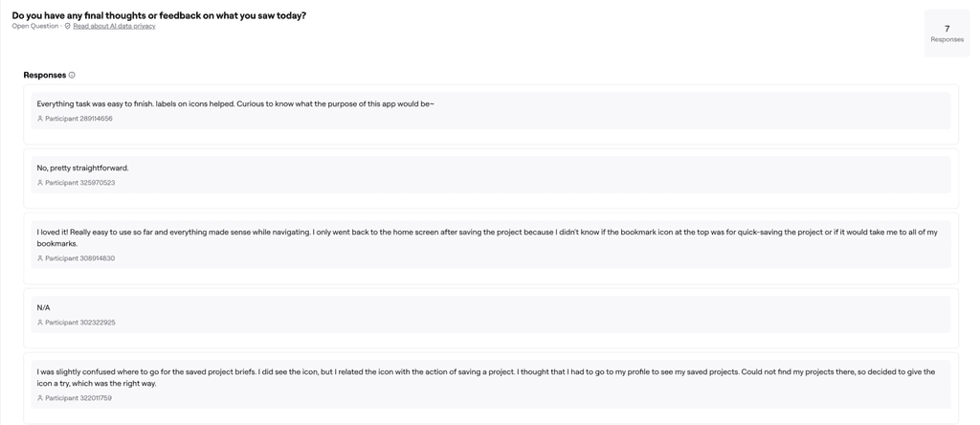Select the Participant 322011759 label
The width and height of the screenshot is (980, 425).
click(x=78, y=398)
